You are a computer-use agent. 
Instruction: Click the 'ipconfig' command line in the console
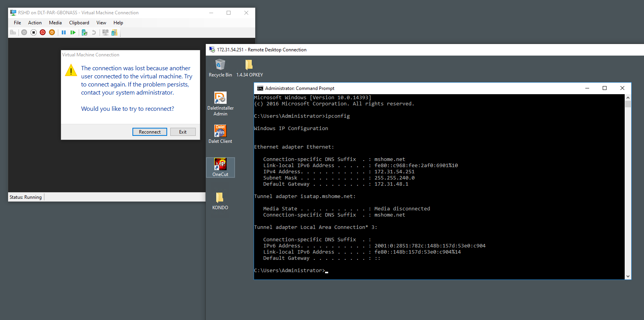tap(302, 116)
